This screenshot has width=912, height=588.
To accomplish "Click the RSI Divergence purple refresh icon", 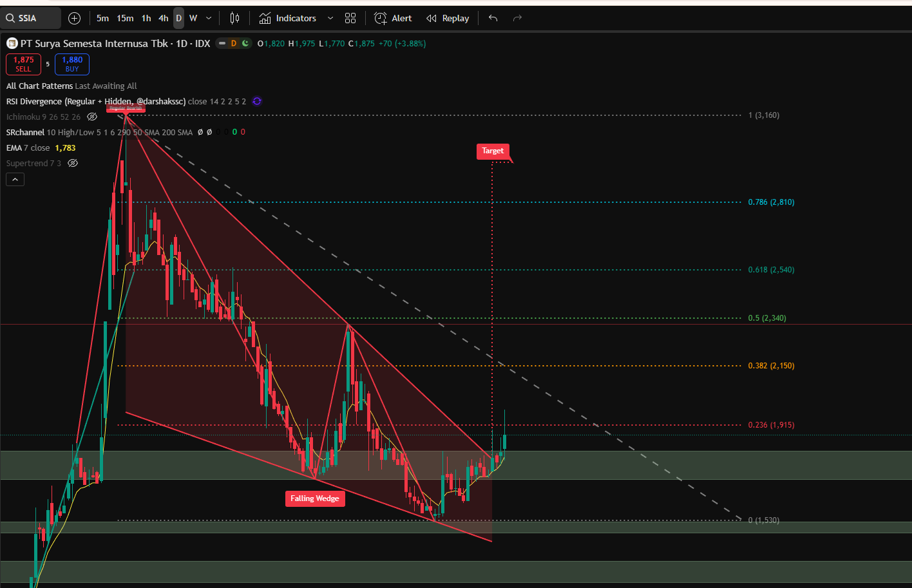I will 257,101.
